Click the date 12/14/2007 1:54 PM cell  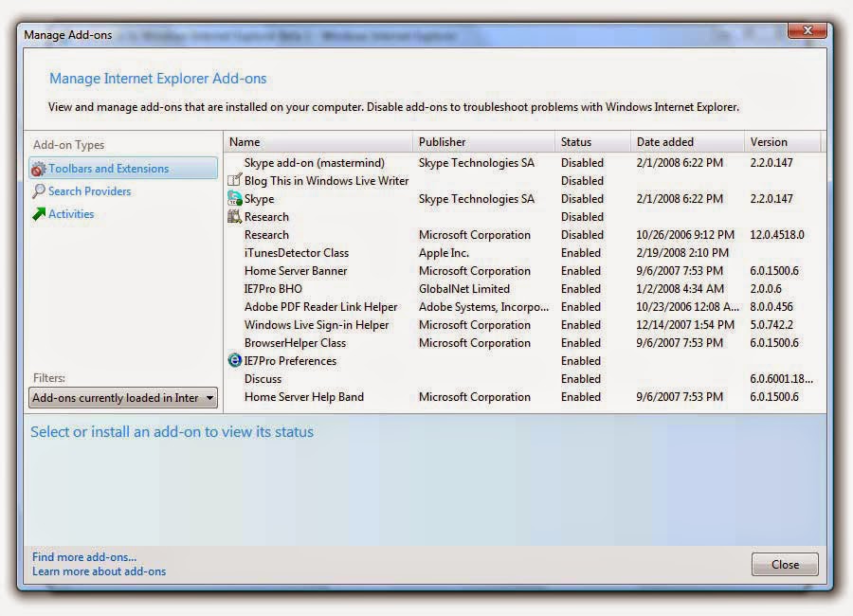[x=685, y=324]
